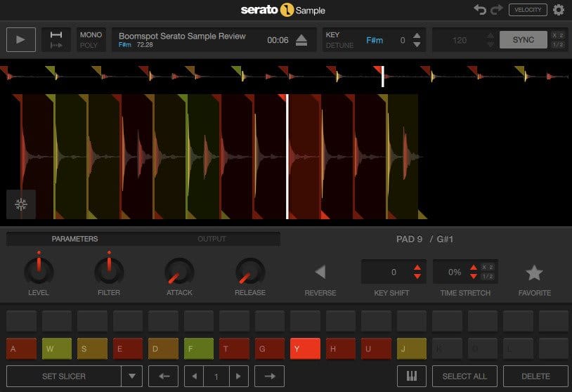572x392 pixels.
Task: Click the SET SLICER button
Action: pos(64,377)
